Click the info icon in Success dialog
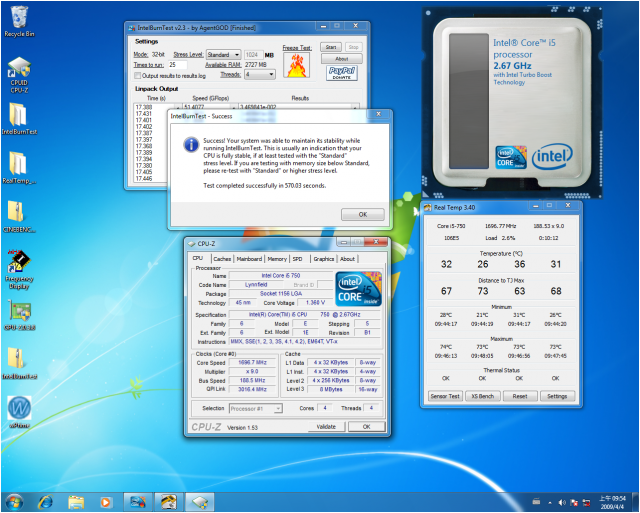The height and width of the screenshot is (513, 640). coord(191,144)
